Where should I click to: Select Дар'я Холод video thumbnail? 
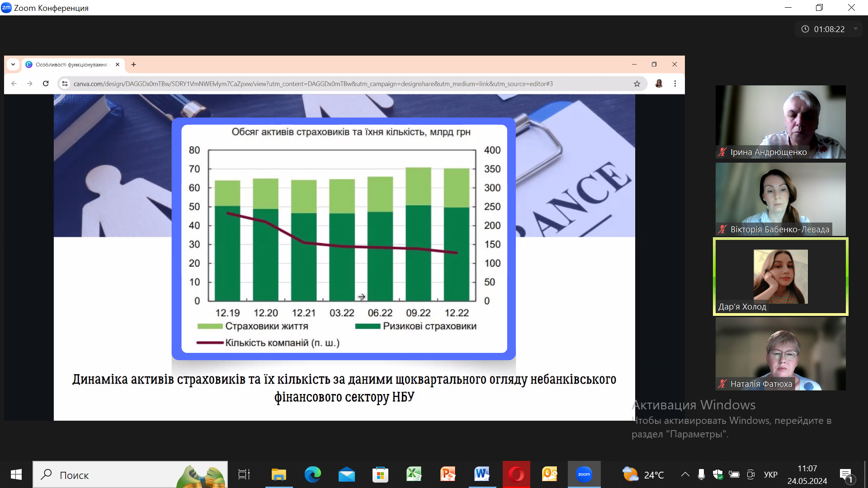pyautogui.click(x=780, y=277)
